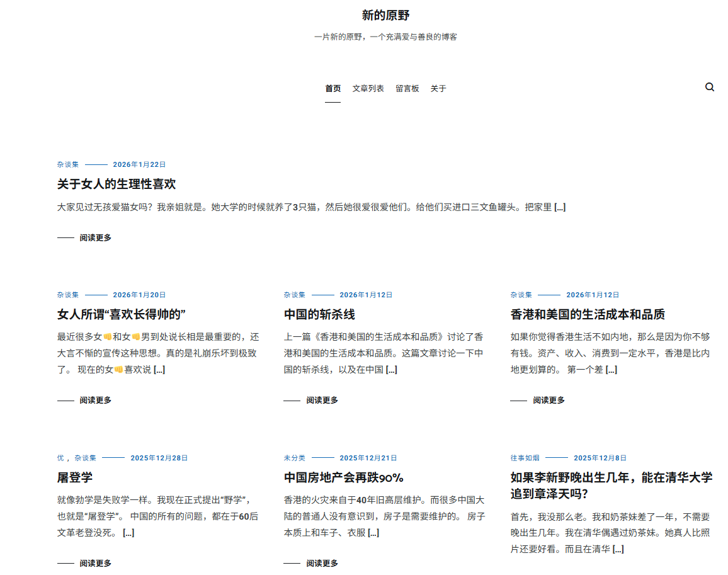Click 阅读更多 under 中国的斩杀线

322,401
